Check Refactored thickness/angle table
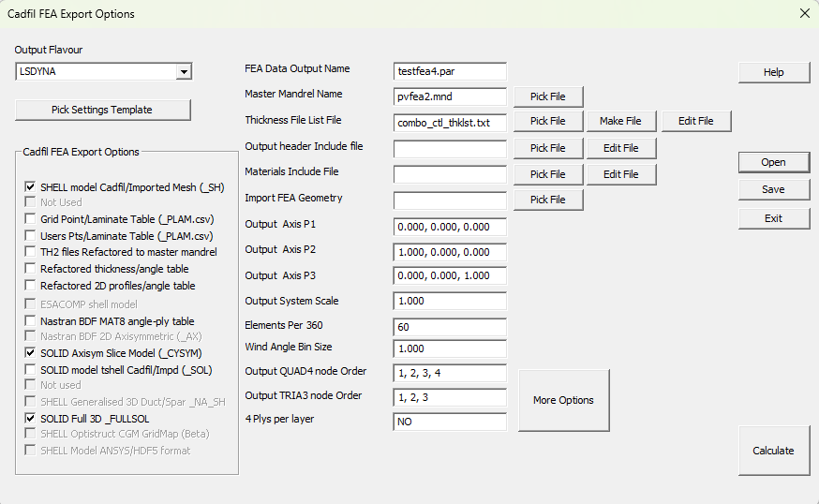This screenshot has width=819, height=504. pyautogui.click(x=30, y=269)
